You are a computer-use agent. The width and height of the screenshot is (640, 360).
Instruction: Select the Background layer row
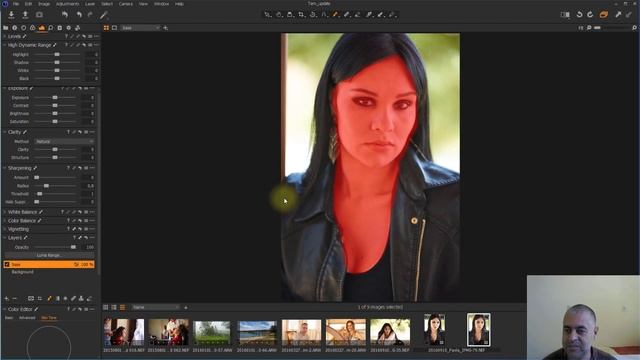(49, 272)
